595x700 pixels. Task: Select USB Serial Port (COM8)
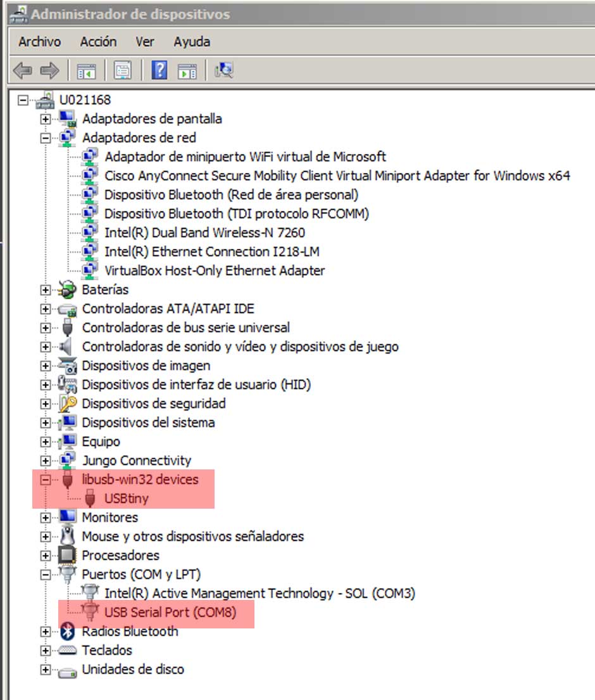click(x=170, y=612)
